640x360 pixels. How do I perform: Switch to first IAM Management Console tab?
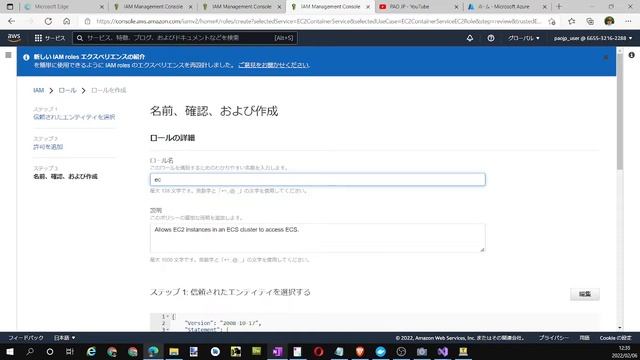pyautogui.click(x=152, y=7)
